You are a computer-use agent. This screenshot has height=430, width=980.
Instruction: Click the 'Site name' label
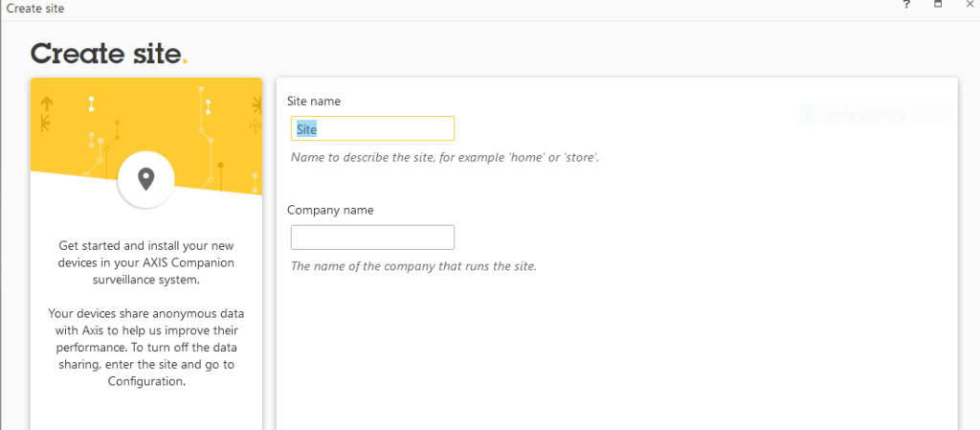(x=313, y=101)
